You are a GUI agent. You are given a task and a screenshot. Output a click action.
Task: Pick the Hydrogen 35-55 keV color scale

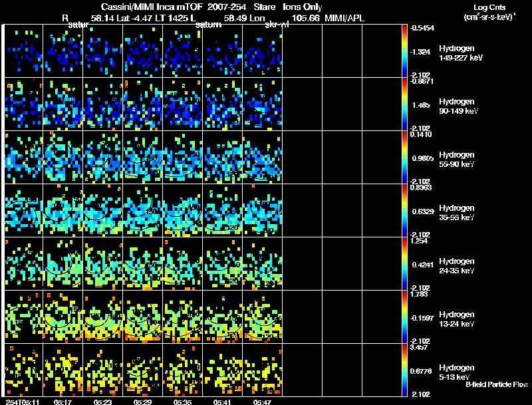[404, 210]
